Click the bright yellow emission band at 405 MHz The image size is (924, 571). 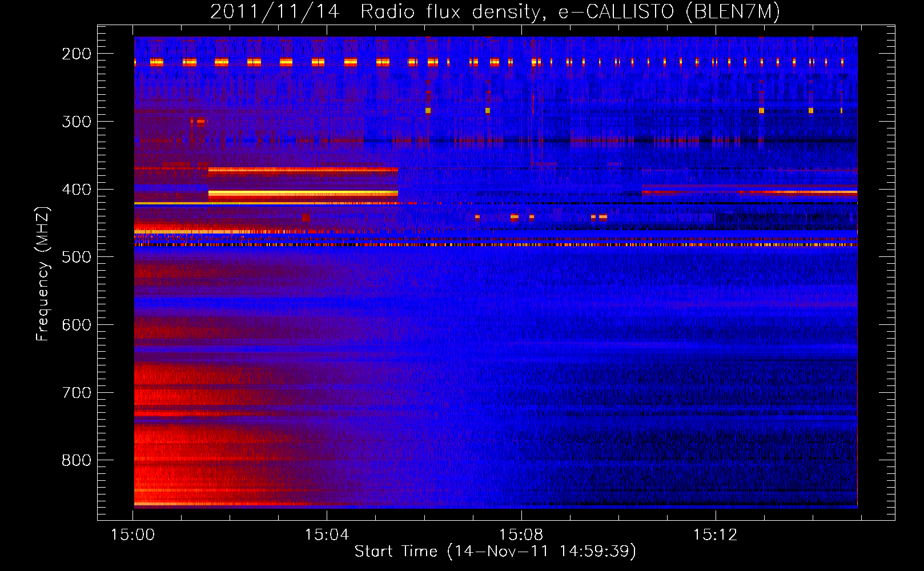point(303,194)
